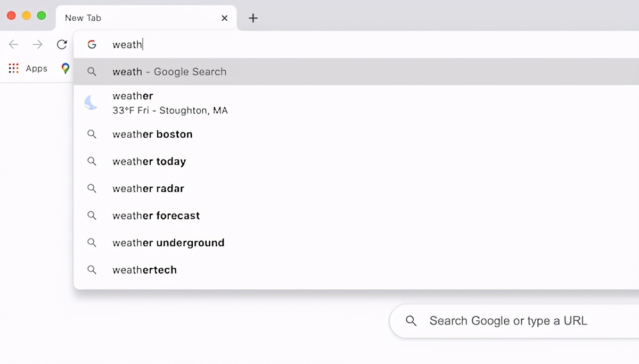Click the browser back arrow
The height and width of the screenshot is (364, 639).
coord(14,45)
